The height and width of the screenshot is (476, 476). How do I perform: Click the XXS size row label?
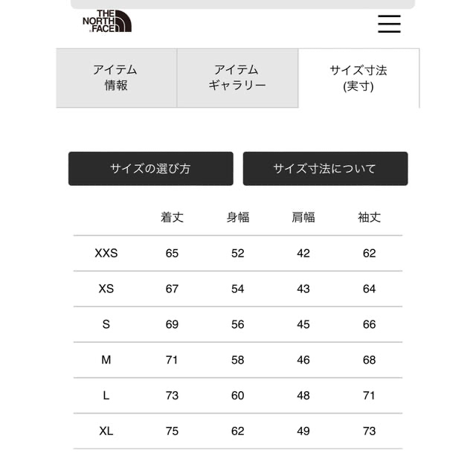coord(106,253)
